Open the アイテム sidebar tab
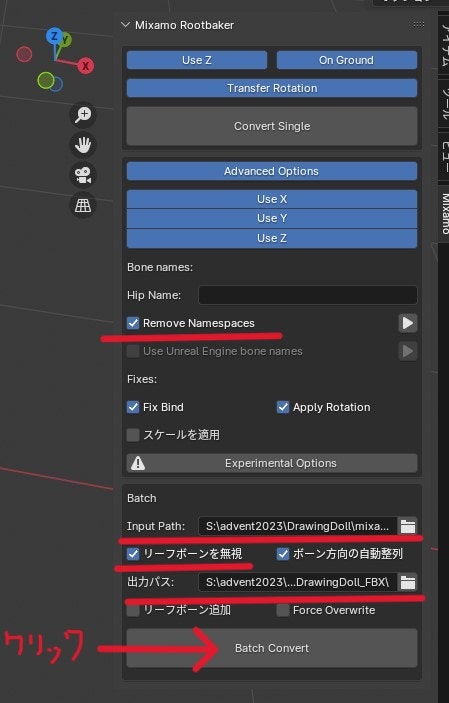Image resolution: width=449 pixels, height=703 pixels. click(x=444, y=43)
